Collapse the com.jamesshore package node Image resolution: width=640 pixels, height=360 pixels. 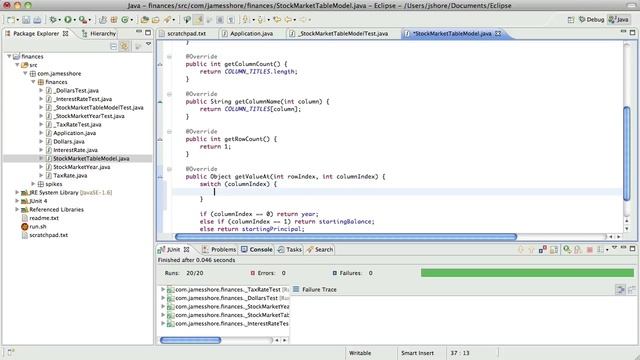coord(26,73)
